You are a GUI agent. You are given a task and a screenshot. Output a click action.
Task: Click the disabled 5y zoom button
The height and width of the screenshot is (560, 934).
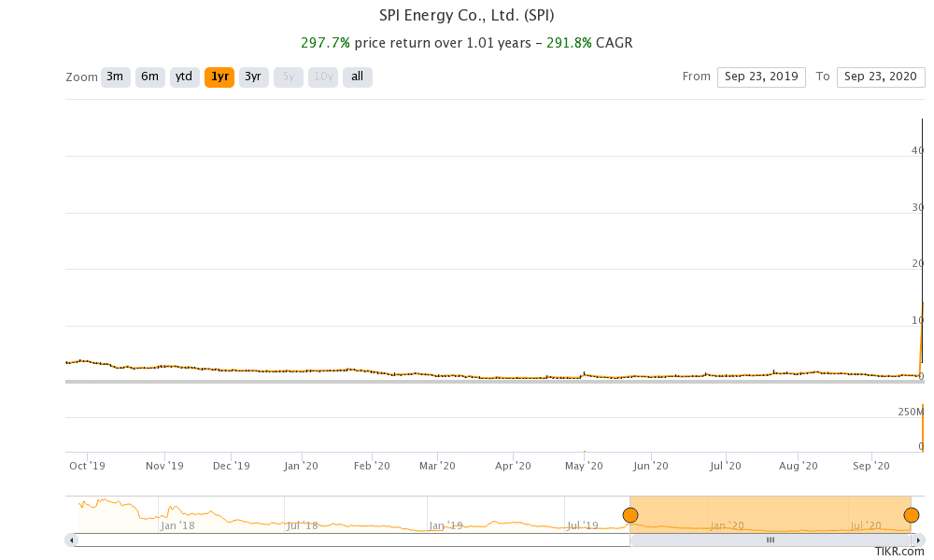click(289, 77)
